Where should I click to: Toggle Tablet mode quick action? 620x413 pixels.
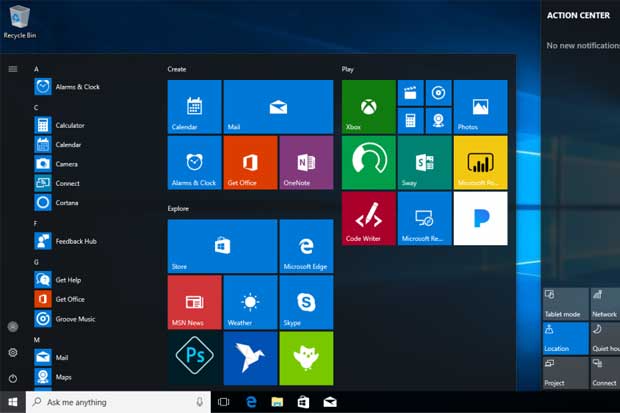[564, 304]
